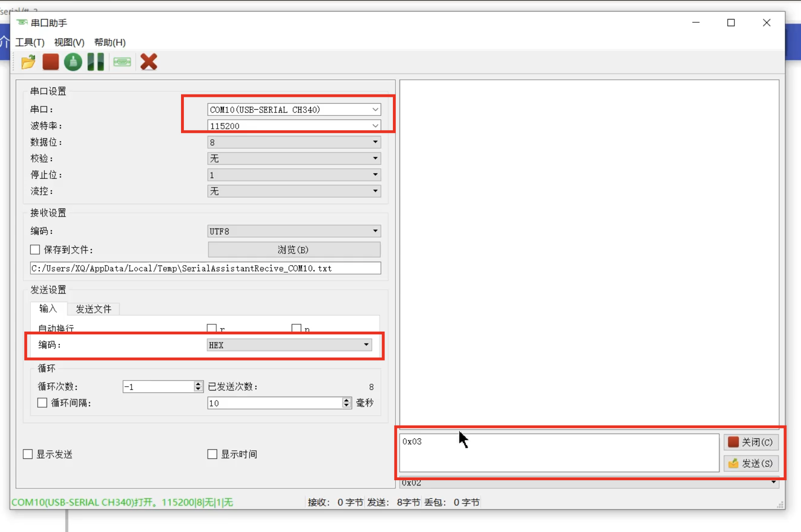Click the 接收: 0 字节 status entry
The image size is (801, 532).
click(x=335, y=502)
